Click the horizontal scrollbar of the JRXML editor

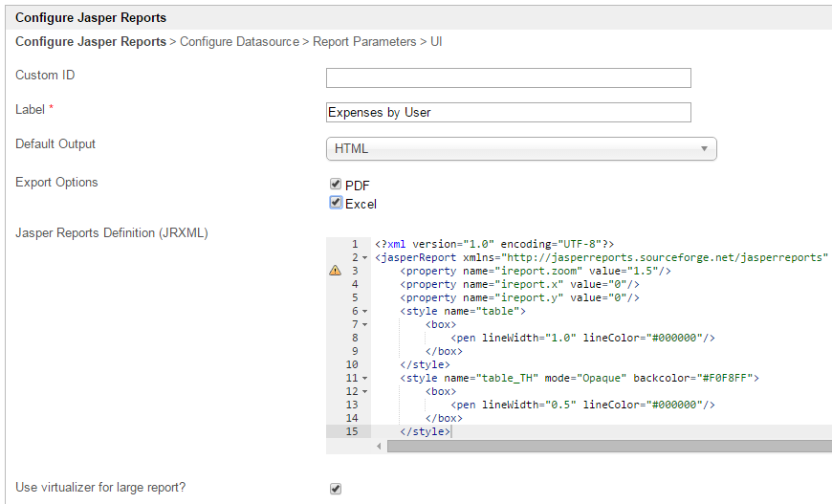[x=608, y=446]
